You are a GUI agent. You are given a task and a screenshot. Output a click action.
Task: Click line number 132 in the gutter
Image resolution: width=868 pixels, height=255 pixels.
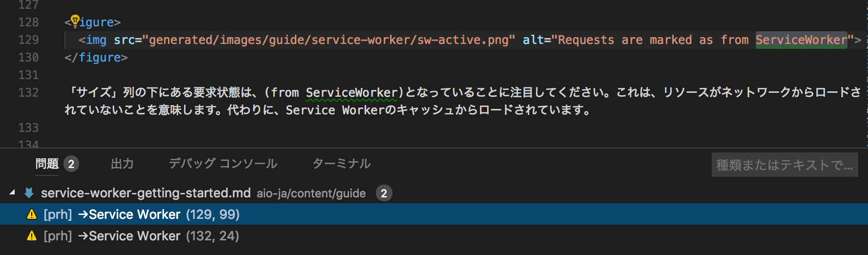28,92
